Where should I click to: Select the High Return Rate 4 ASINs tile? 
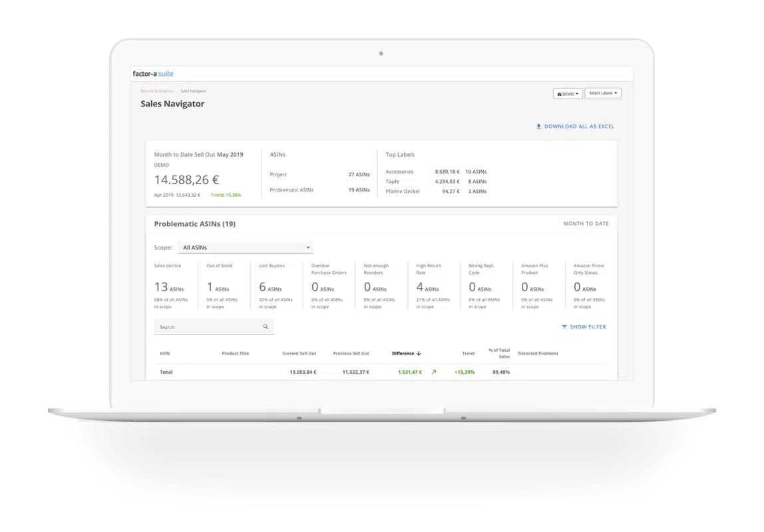(433, 285)
